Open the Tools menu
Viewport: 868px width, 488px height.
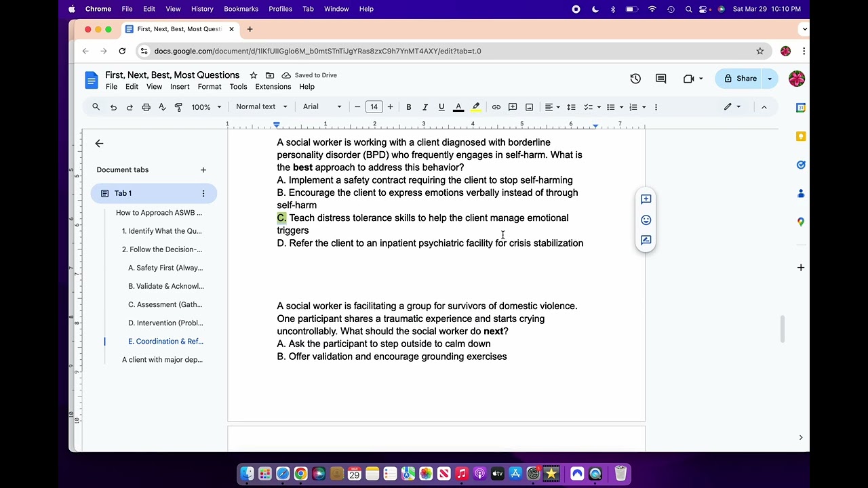238,87
